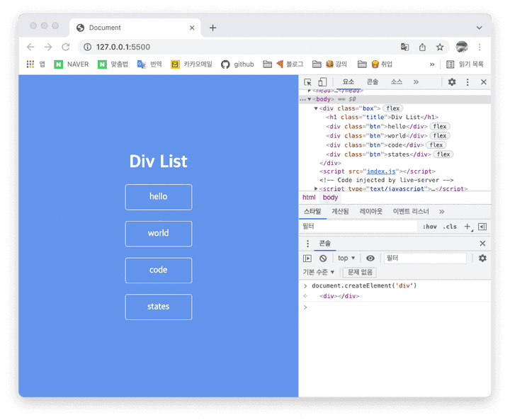Click the "hello" button on the page
This screenshot has height=420, width=510.
pyautogui.click(x=159, y=197)
